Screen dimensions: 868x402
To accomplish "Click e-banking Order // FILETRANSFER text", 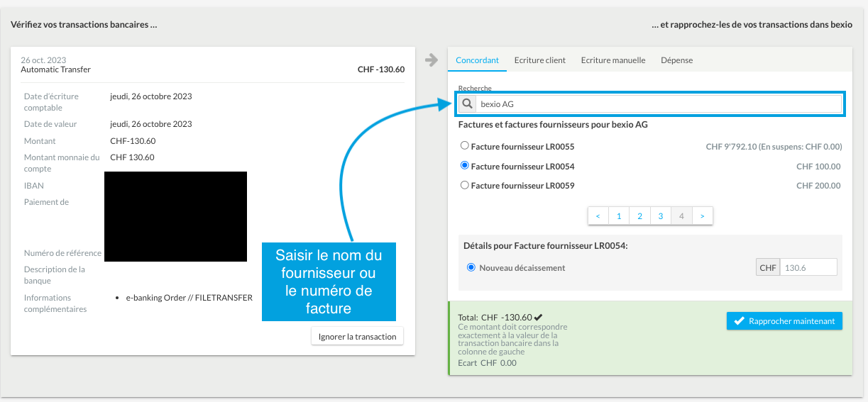I will pyautogui.click(x=189, y=298).
